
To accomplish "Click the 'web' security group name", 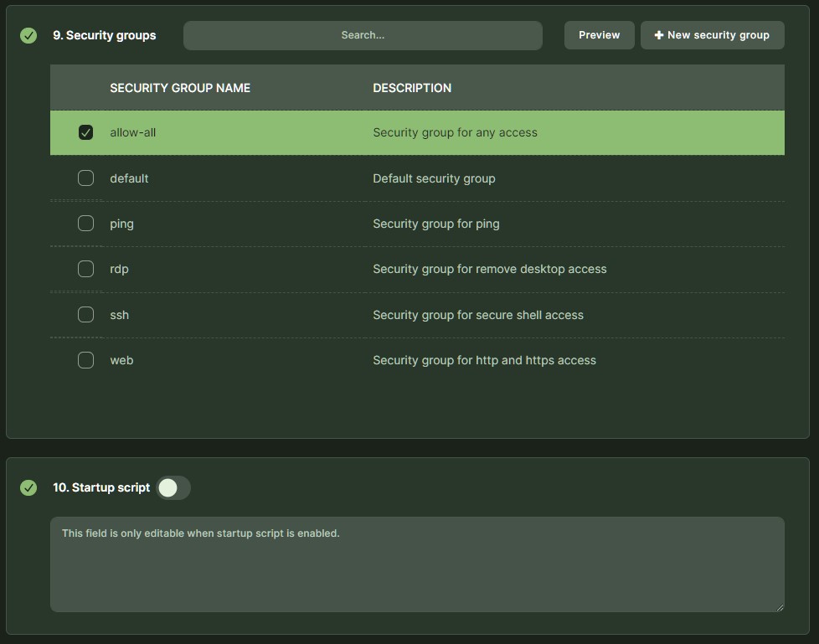I will coord(121,360).
